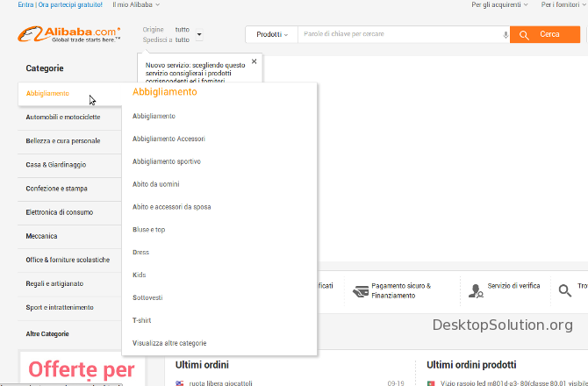
Task: Click the Offerte per promo banner
Action: [x=82, y=369]
